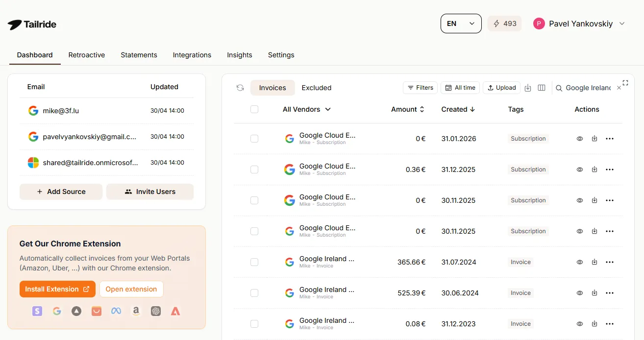Switch to the Statements tab
The width and height of the screenshot is (644, 340).
pos(139,55)
